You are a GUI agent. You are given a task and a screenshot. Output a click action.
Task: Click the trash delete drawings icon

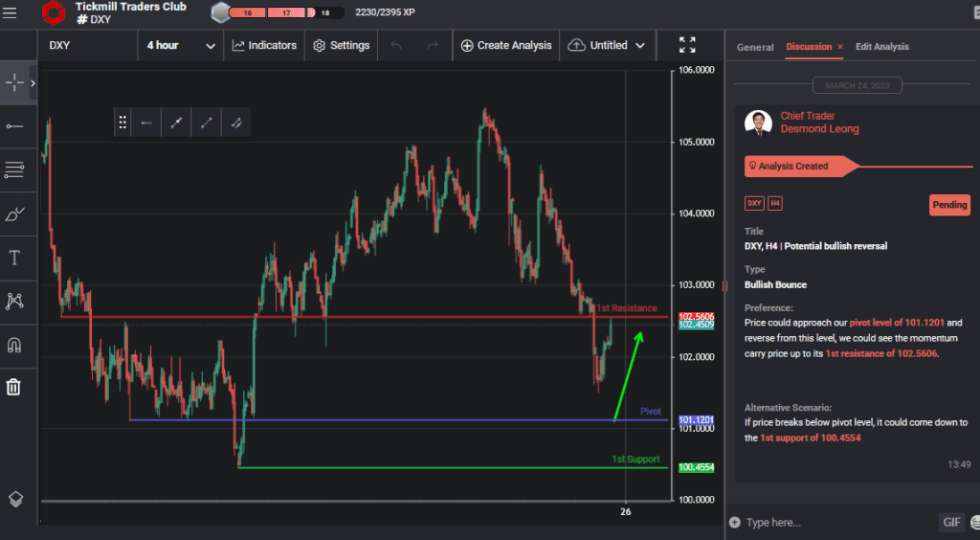point(13,387)
